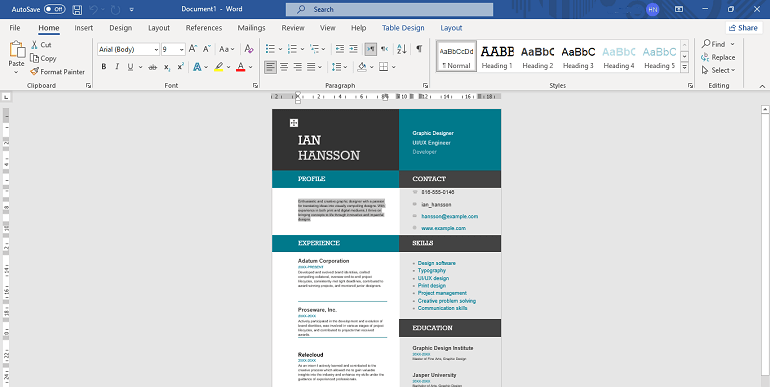Click the Redo icon in title bar
The height and width of the screenshot is (387, 770).
(x=116, y=9)
